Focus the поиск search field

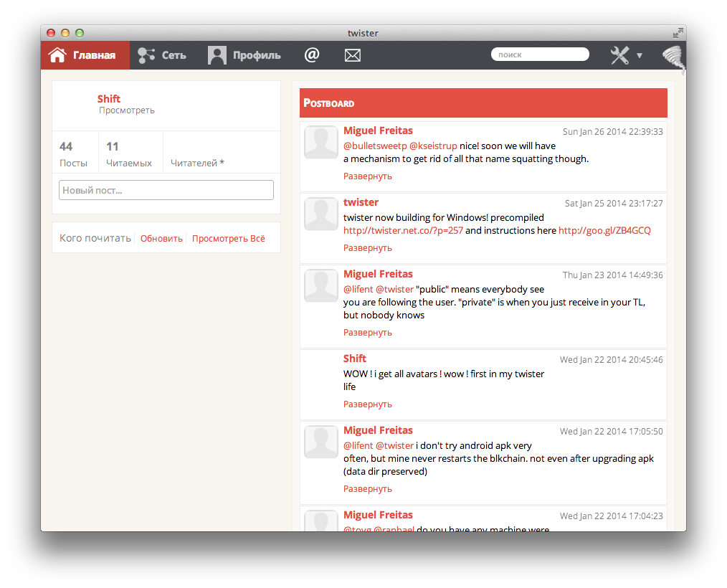click(540, 54)
